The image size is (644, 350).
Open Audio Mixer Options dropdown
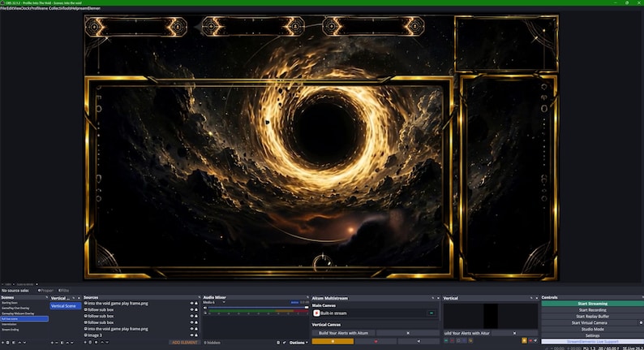(x=298, y=343)
